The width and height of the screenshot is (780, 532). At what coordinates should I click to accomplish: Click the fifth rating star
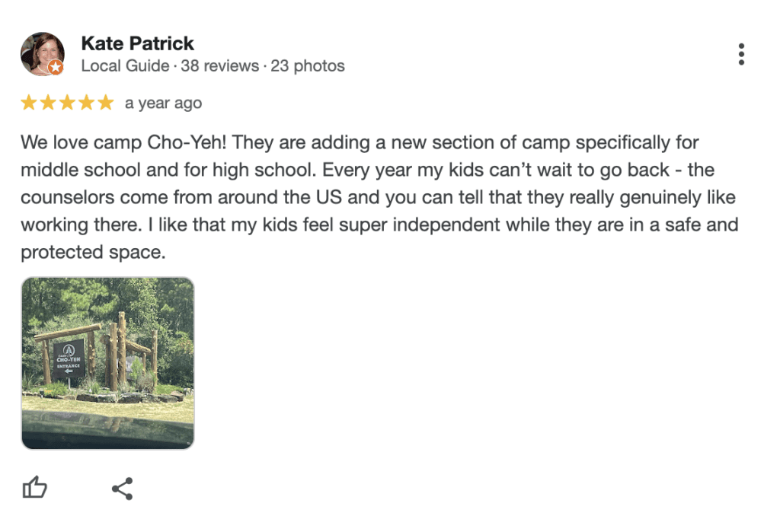[105, 103]
